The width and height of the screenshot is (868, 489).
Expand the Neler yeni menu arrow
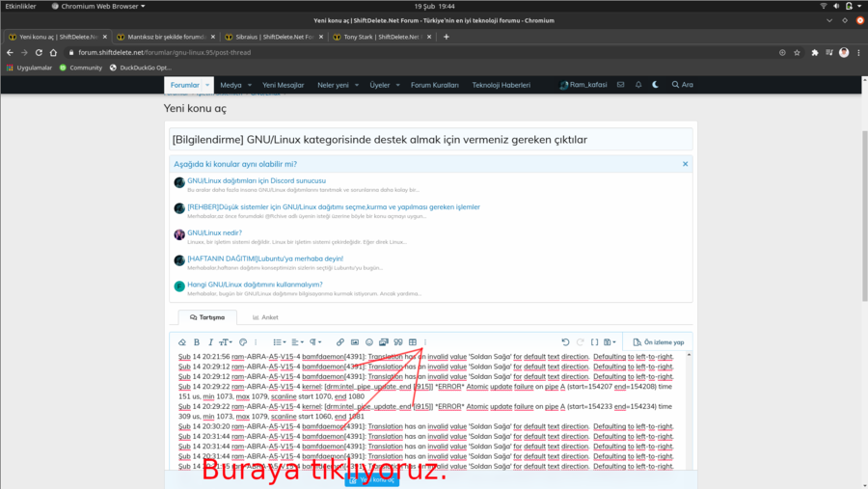click(x=357, y=85)
